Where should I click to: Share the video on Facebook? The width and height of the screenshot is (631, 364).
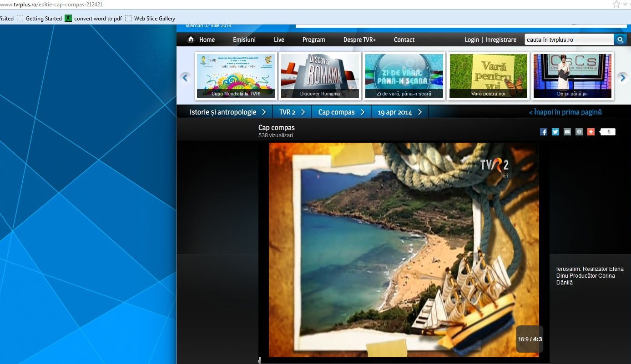point(543,132)
